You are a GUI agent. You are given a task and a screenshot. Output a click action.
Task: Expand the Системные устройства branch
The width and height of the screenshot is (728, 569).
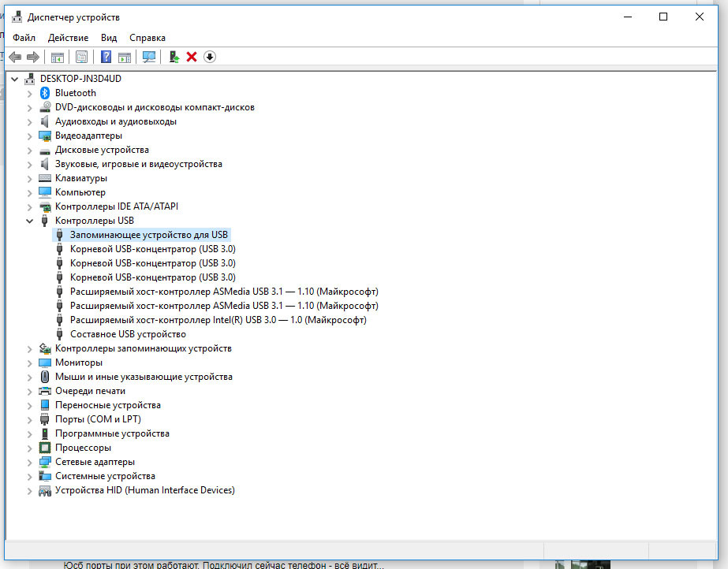pos(30,477)
